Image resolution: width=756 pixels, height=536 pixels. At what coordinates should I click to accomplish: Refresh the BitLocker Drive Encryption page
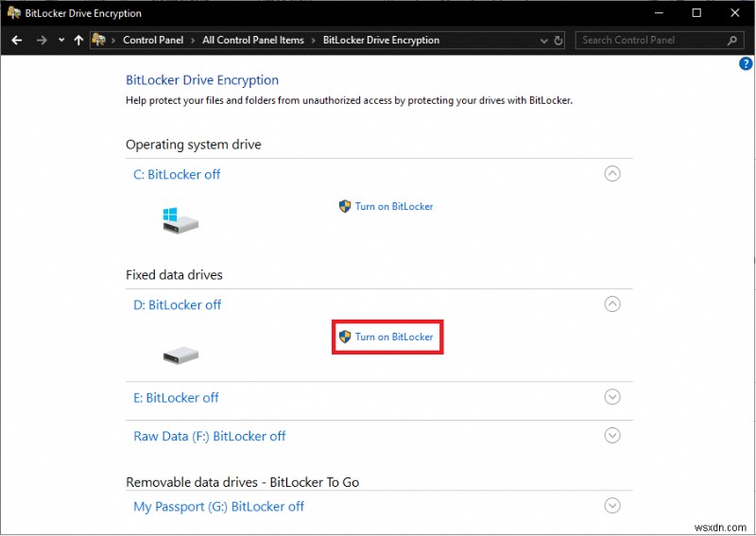pos(558,41)
